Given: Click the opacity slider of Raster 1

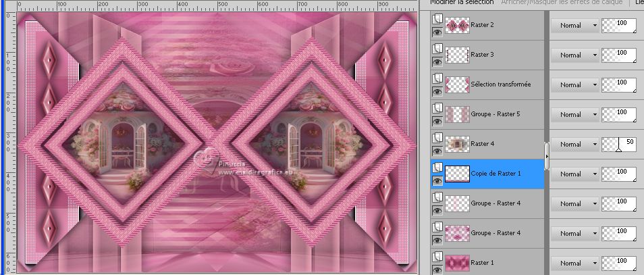Looking at the screenshot, I should pos(619,263).
